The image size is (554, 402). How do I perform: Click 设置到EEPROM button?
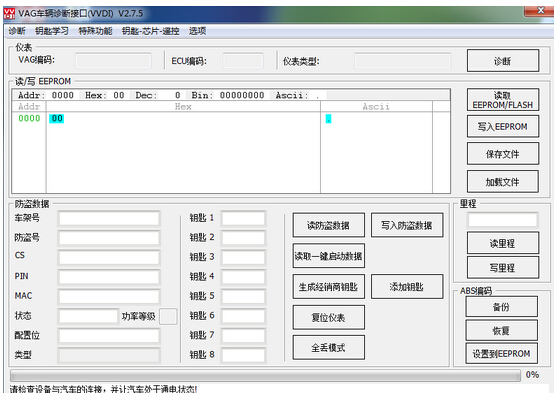pos(502,353)
